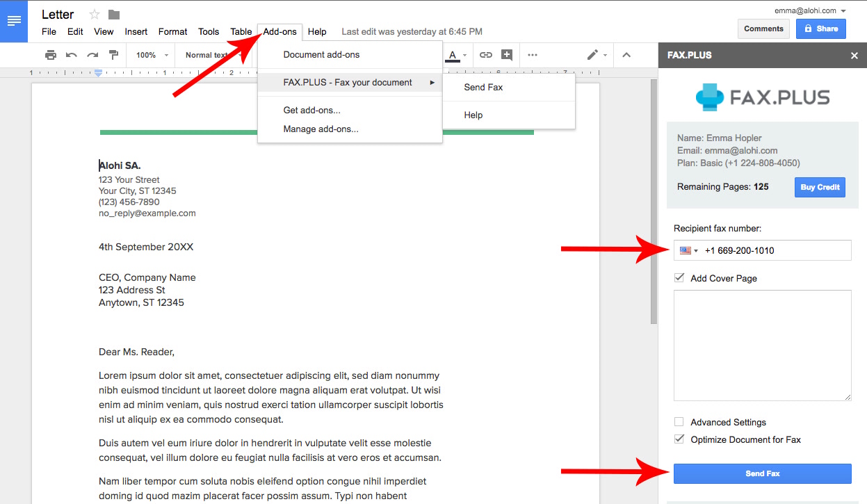
Task: Select Get add-ons... menu entry
Action: (311, 110)
